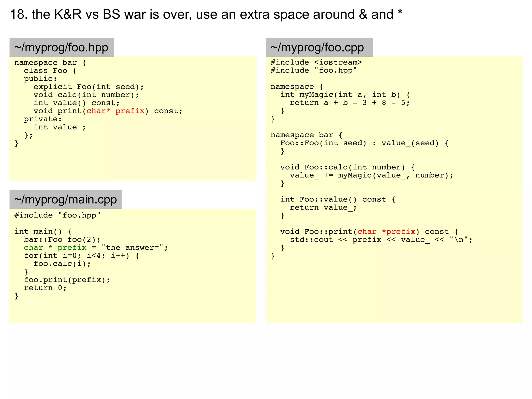Image resolution: width=532 pixels, height=399 pixels.
Task: Select the ~/myprog/main.cpp file label
Action: [65, 200]
